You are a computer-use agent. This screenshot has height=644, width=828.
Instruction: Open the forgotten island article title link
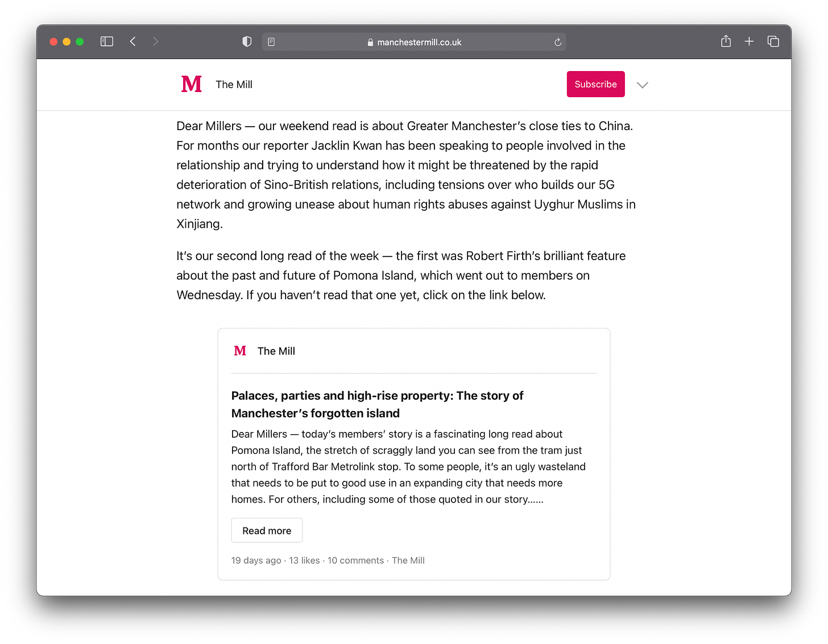click(x=377, y=404)
